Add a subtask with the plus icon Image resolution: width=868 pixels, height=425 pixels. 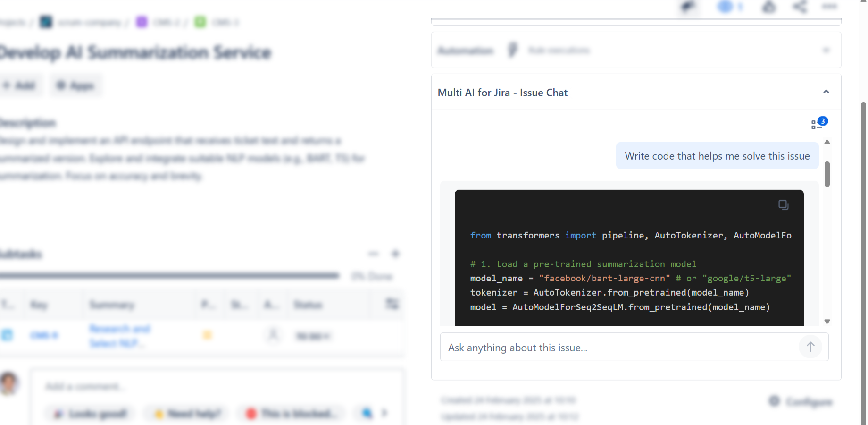coord(395,254)
